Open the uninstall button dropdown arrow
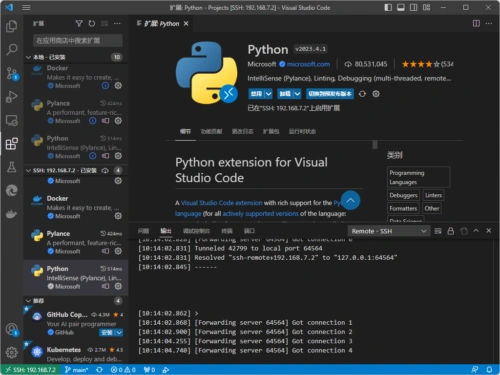This screenshot has height=375, width=500. pos(297,94)
